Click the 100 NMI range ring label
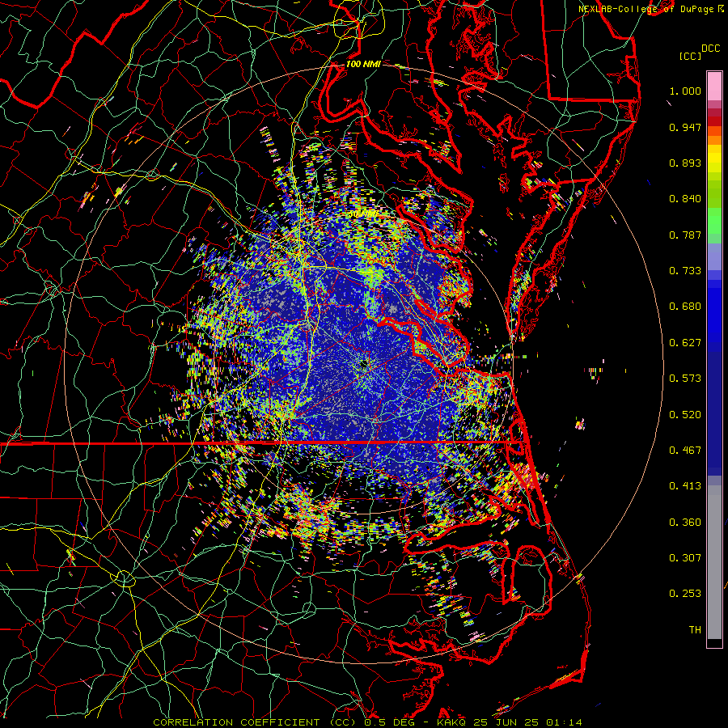This screenshot has width=728, height=728. 363,64
